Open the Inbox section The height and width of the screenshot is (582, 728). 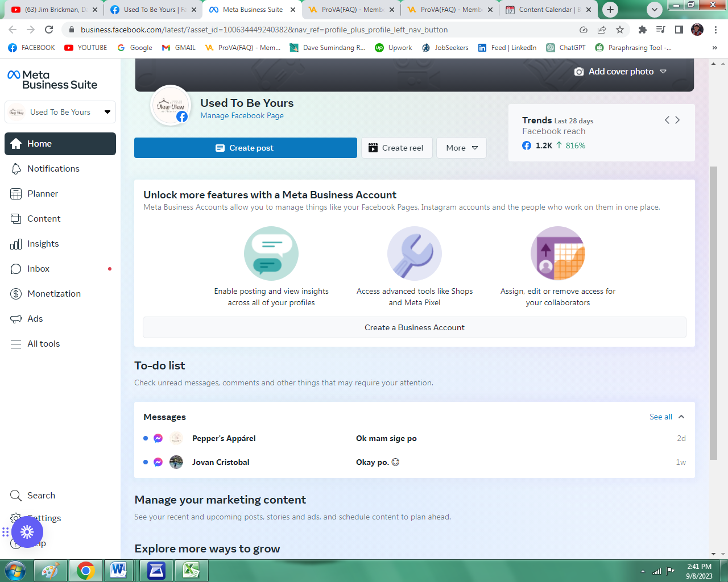click(60, 269)
